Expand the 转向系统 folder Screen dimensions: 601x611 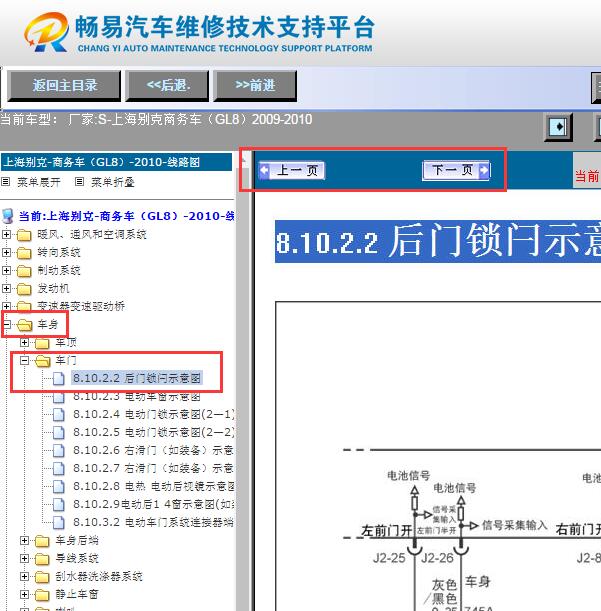point(6,252)
